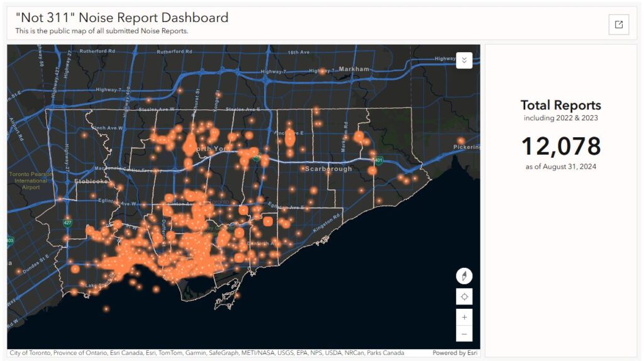Click the Kingston Rd map label
This screenshot has width=644, height=361.
327,223
